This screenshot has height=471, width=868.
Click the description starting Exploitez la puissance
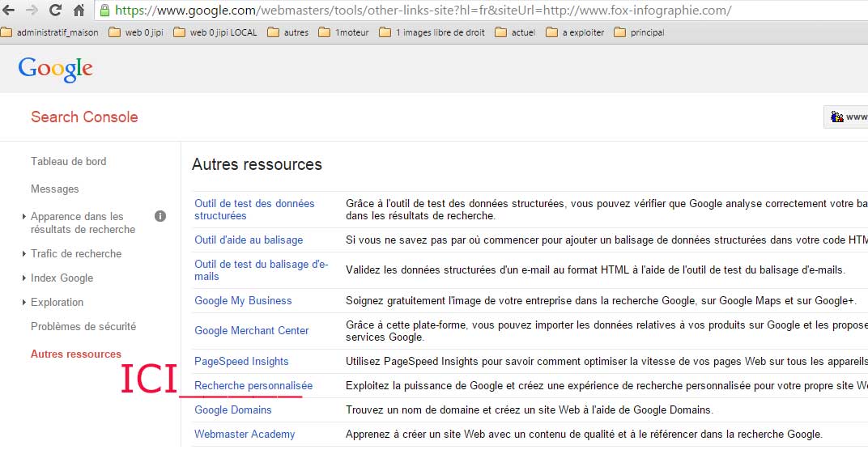coord(606,386)
